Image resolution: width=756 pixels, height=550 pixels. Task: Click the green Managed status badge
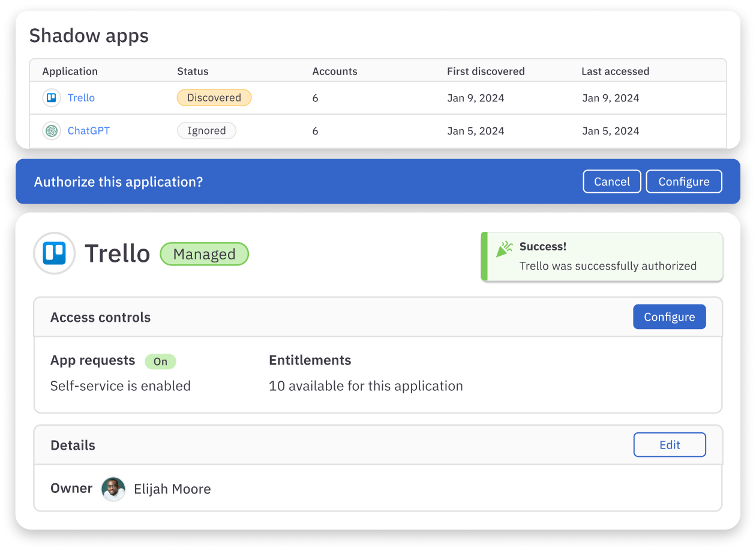click(204, 254)
